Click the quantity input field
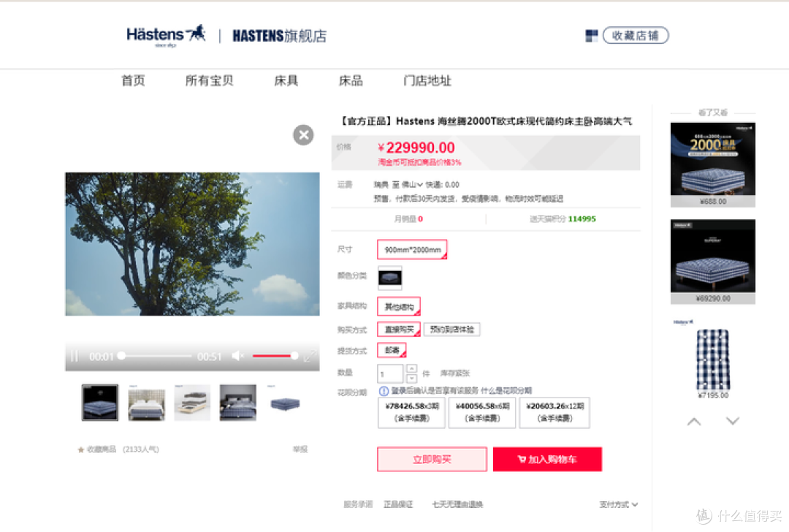The image size is (789, 532). 390,374
